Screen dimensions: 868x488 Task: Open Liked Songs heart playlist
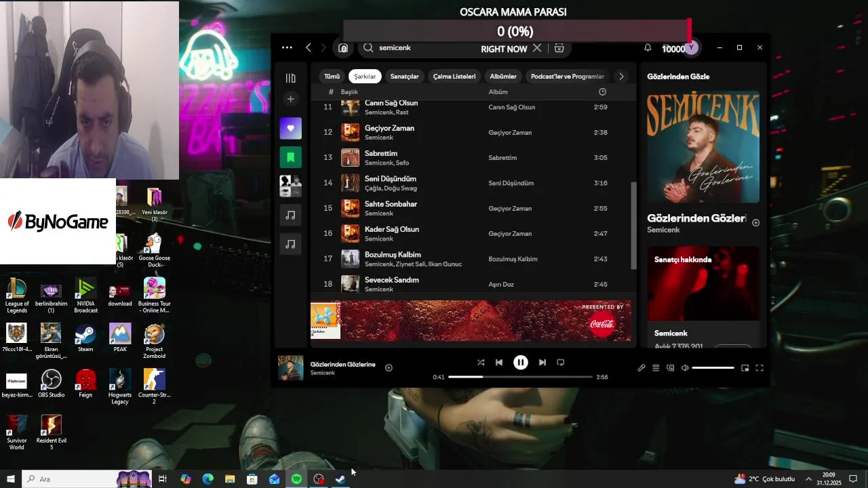pos(290,128)
